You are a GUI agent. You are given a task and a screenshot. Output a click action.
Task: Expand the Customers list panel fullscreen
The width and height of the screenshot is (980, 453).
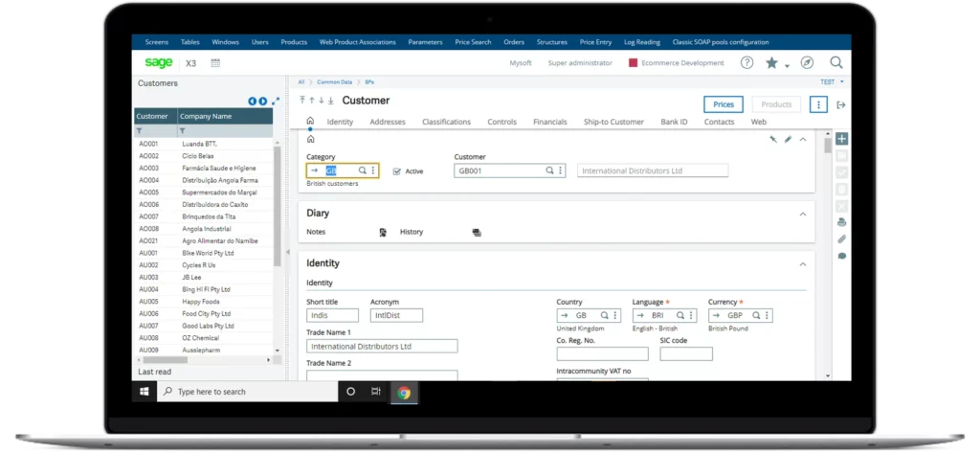[x=275, y=101]
